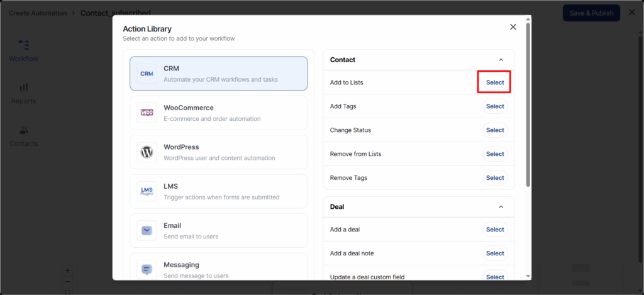The height and width of the screenshot is (295, 644).
Task: Collapse the Contact section chevron
Action: tap(501, 60)
